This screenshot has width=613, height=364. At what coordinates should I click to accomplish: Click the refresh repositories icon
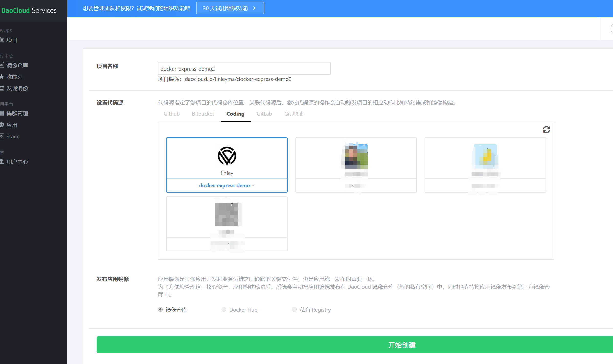pos(546,130)
